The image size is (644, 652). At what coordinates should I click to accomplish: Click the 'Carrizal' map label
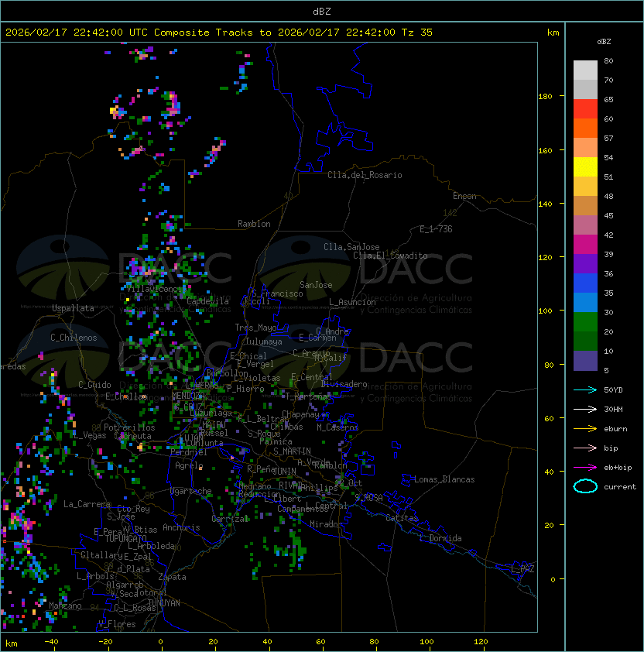(230, 519)
